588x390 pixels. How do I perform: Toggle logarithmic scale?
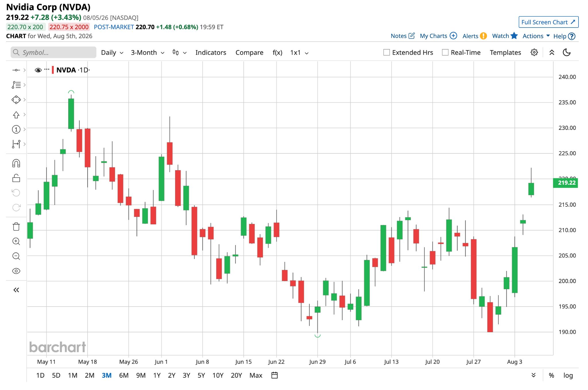tap(568, 375)
